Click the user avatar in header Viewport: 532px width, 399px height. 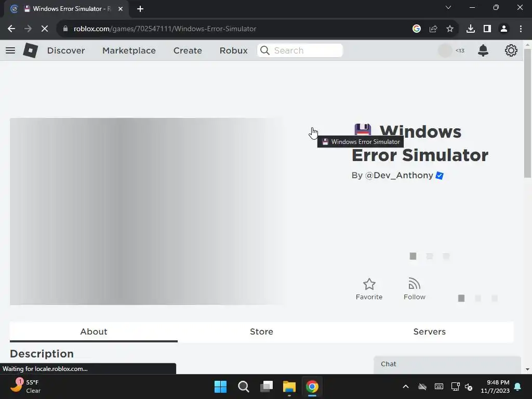point(445,50)
